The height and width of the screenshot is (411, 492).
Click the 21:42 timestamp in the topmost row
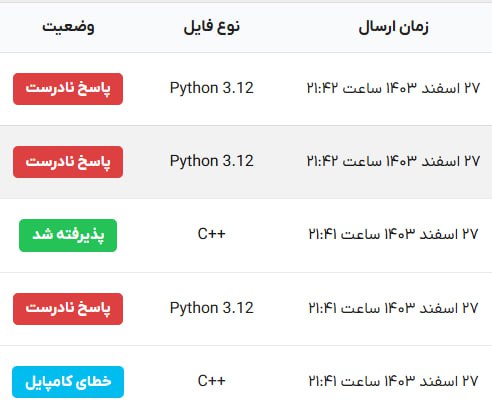click(393, 89)
